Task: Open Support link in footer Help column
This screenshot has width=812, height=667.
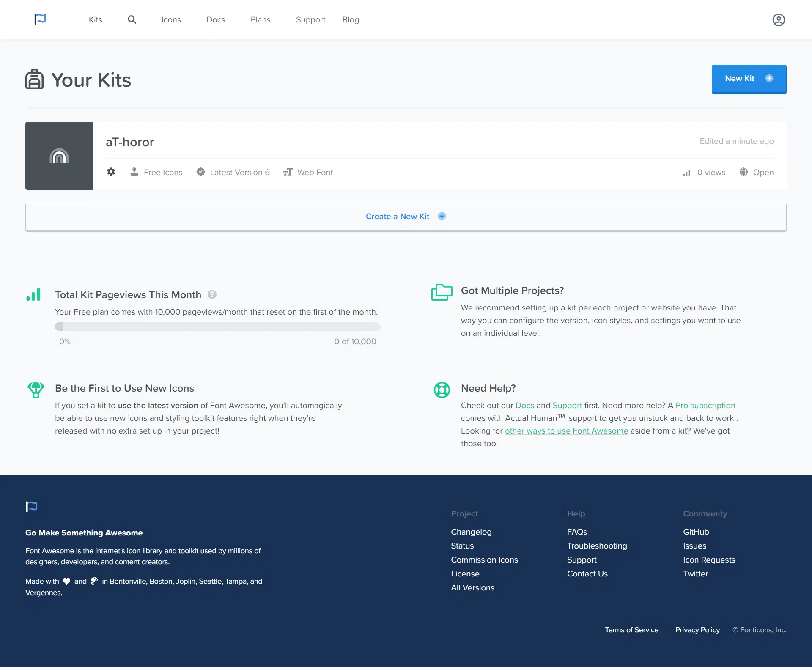Action: tap(582, 560)
